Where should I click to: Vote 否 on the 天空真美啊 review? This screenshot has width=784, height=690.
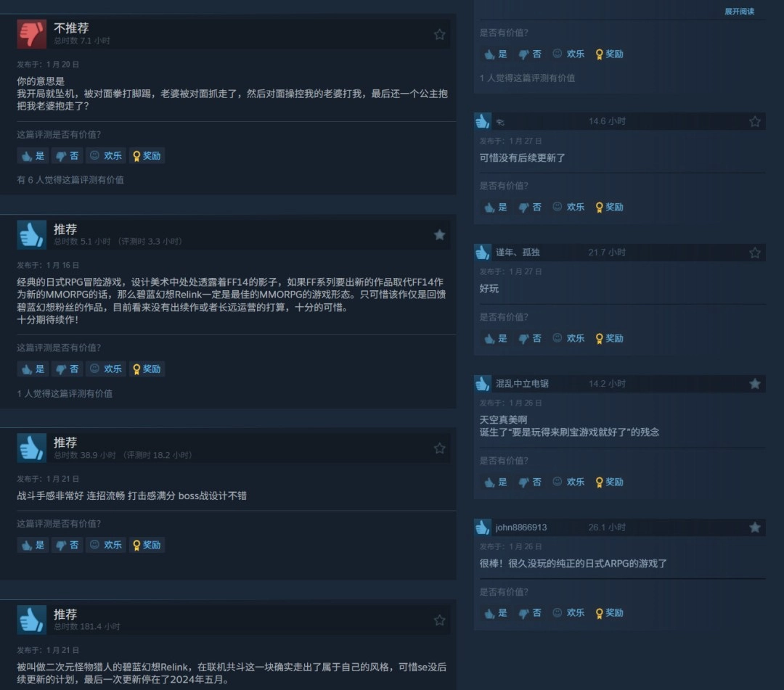[x=530, y=482]
